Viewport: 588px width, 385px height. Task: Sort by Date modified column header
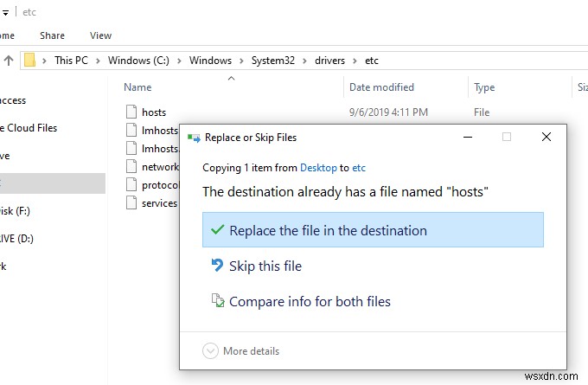coord(381,87)
